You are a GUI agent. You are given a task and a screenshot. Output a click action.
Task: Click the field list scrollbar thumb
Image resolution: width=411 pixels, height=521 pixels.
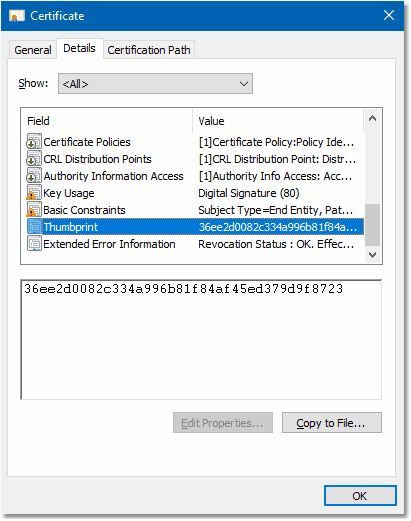pos(372,225)
